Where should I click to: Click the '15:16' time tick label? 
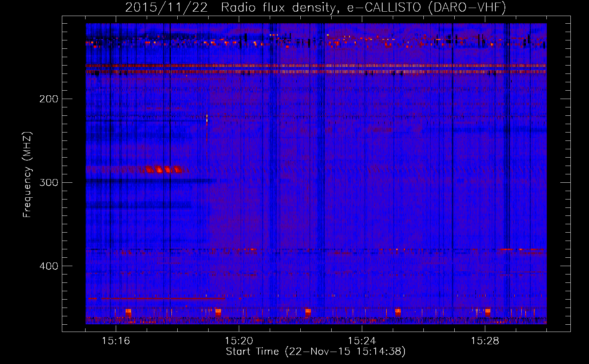pyautogui.click(x=116, y=341)
